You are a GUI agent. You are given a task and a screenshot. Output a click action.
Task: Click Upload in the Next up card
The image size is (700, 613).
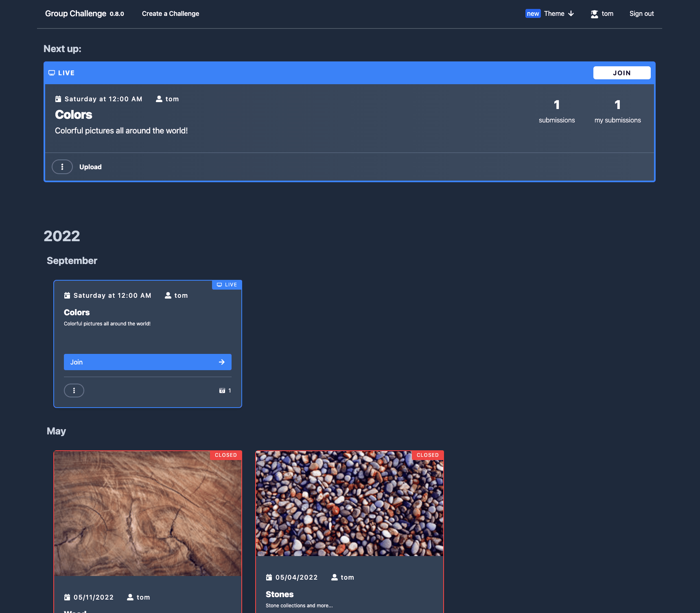(x=90, y=167)
